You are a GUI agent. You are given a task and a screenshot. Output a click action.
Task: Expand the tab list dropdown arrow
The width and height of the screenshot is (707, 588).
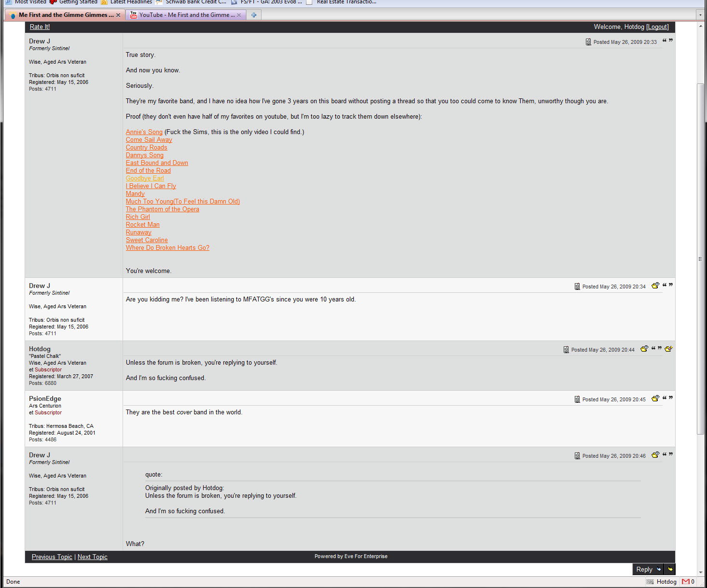[x=700, y=15]
